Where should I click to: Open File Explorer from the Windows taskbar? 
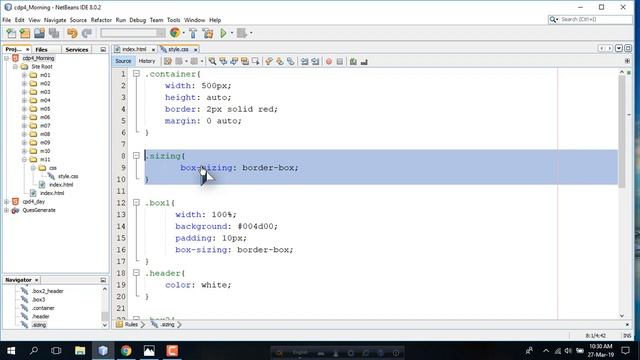80,351
